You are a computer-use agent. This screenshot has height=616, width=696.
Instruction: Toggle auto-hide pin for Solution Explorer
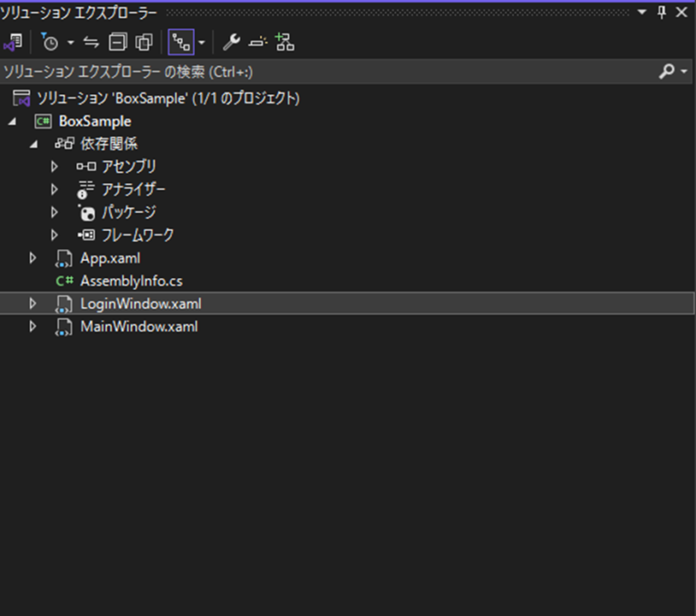(x=662, y=12)
